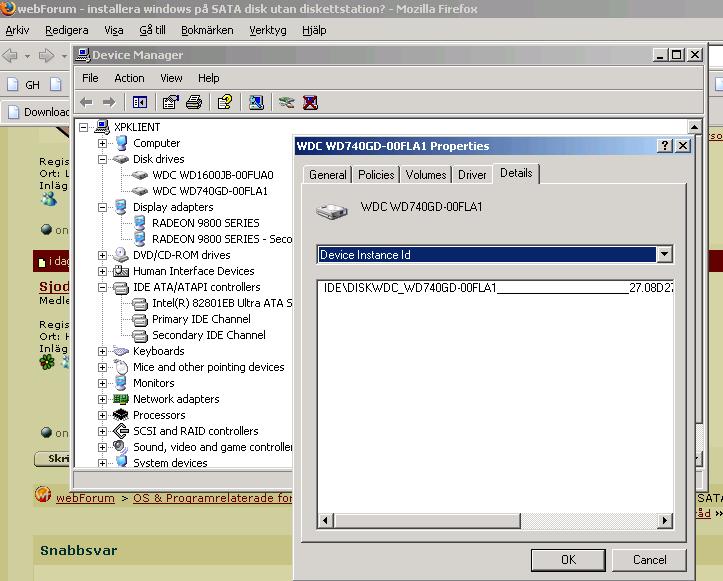
Task: Click disk drive icon in Properties dialog
Action: click(332, 211)
